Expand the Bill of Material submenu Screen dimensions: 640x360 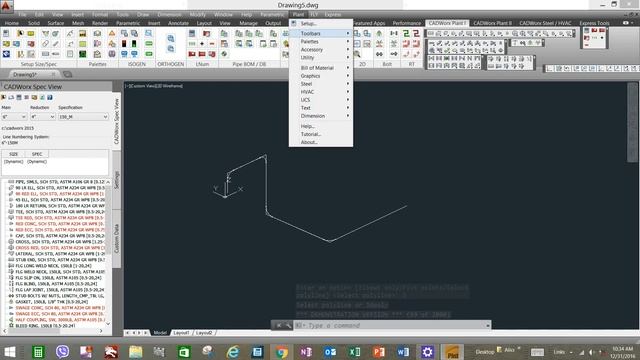point(321,68)
